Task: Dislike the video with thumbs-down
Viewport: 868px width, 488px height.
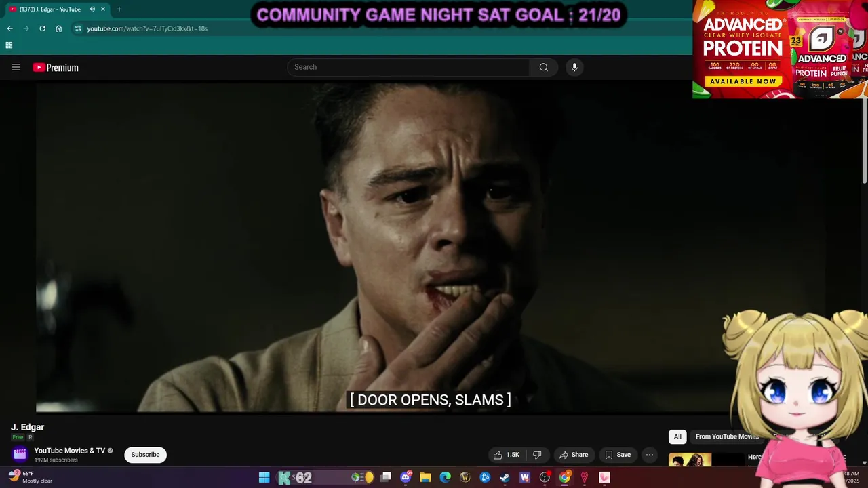Action: [x=537, y=455]
